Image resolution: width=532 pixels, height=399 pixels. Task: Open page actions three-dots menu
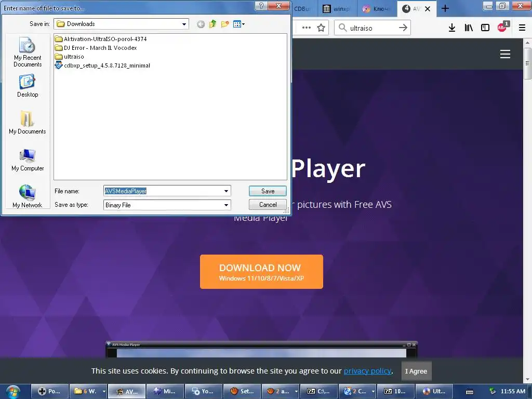(x=307, y=28)
